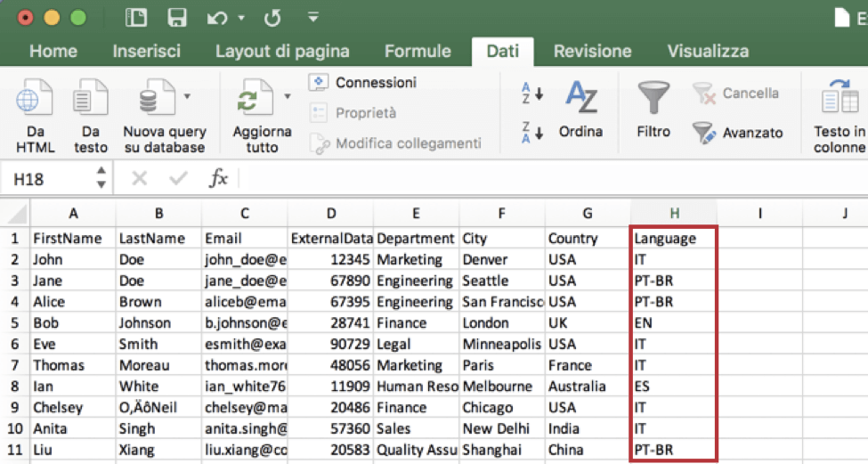Select column H header
The height and width of the screenshot is (464, 868).
click(674, 213)
